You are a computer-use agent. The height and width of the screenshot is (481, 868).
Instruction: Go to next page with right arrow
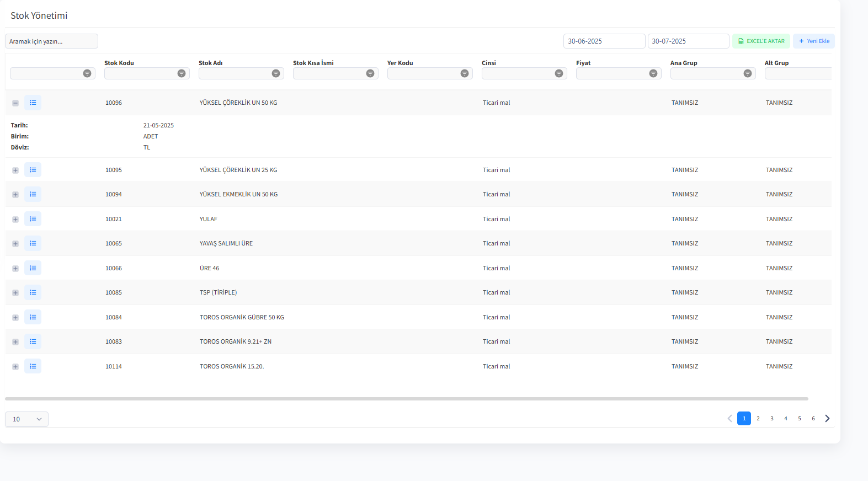[827, 418]
